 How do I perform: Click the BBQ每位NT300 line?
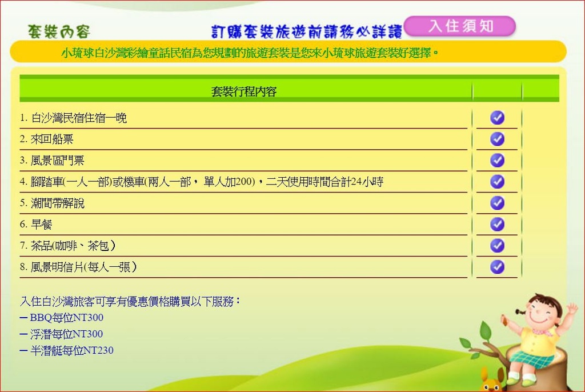tap(62, 317)
